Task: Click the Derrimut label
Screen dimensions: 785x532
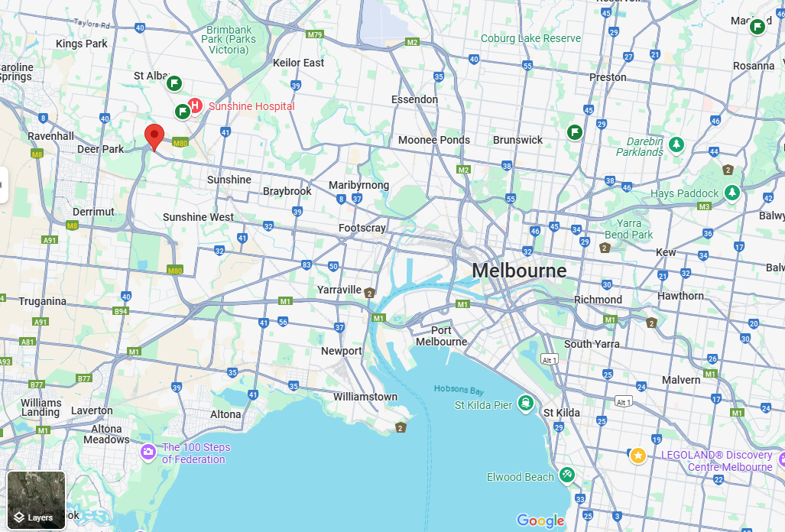Action: (93, 212)
